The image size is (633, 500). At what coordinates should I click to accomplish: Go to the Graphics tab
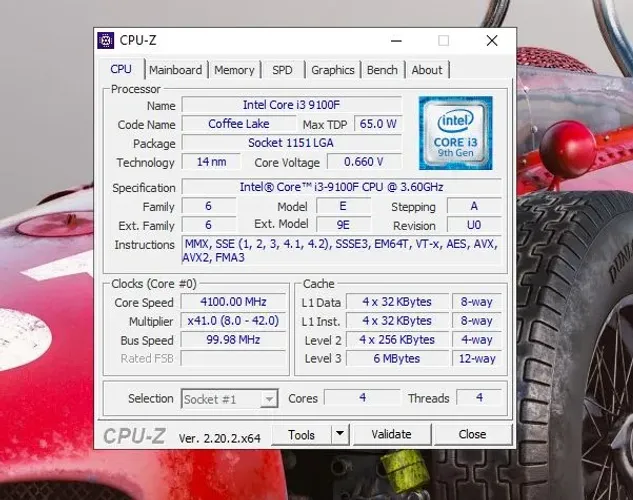tap(333, 70)
